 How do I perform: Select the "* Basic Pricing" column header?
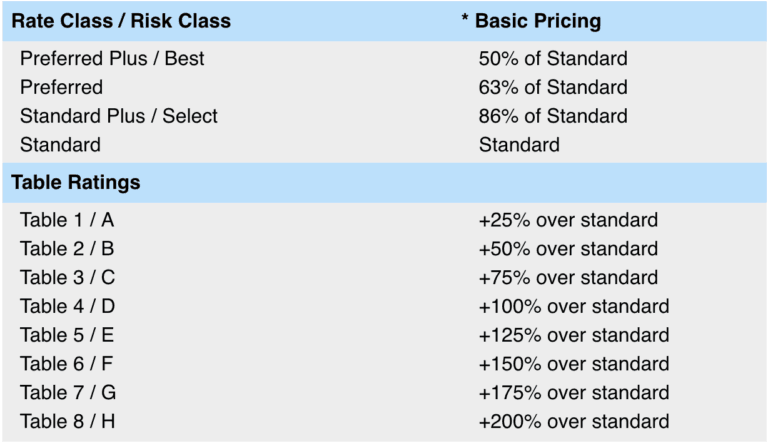point(531,20)
